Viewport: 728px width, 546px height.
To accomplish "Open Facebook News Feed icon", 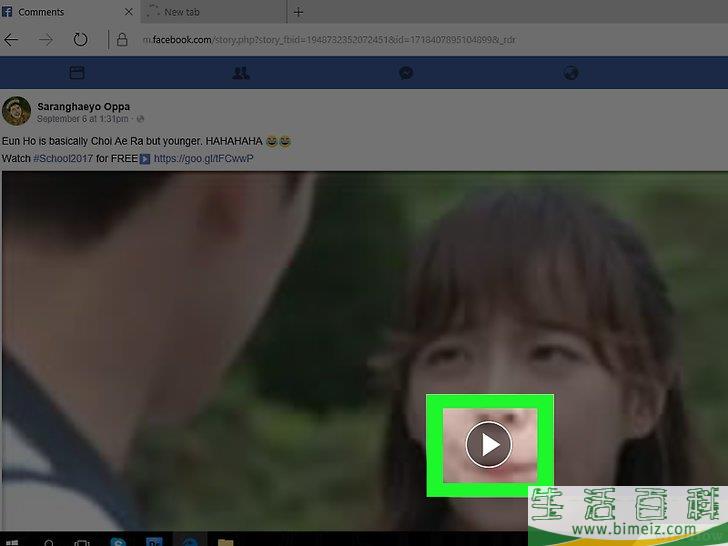I will coord(77,72).
